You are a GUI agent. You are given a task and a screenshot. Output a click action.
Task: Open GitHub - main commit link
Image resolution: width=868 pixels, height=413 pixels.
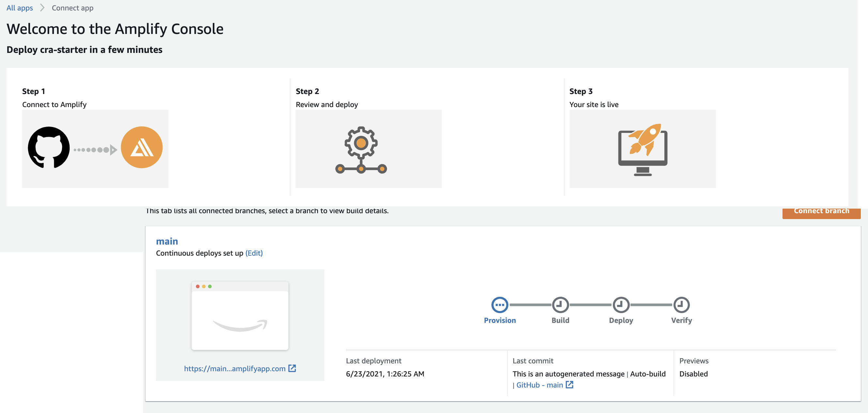[x=539, y=385]
